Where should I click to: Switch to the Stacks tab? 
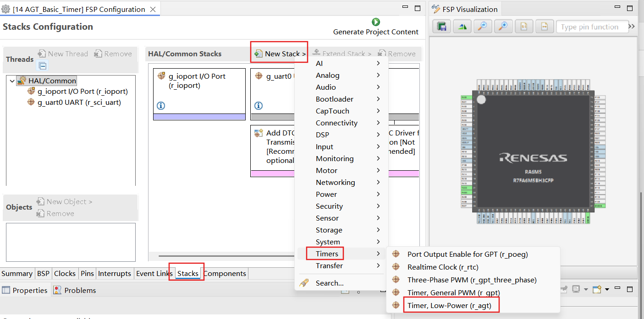tap(188, 273)
